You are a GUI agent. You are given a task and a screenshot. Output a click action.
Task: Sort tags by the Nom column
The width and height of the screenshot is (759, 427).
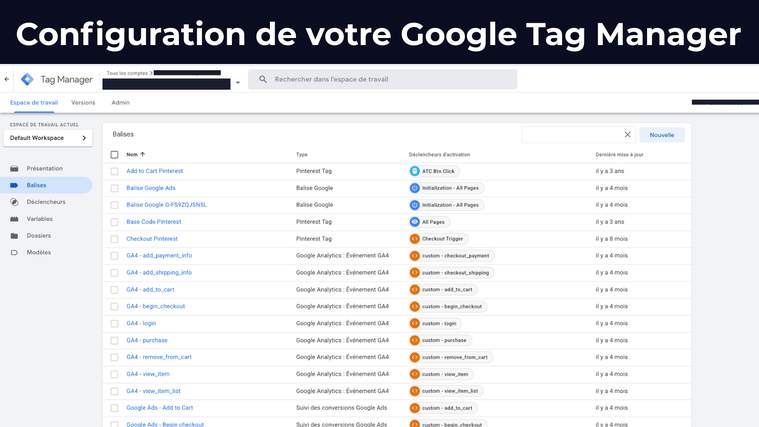point(135,154)
